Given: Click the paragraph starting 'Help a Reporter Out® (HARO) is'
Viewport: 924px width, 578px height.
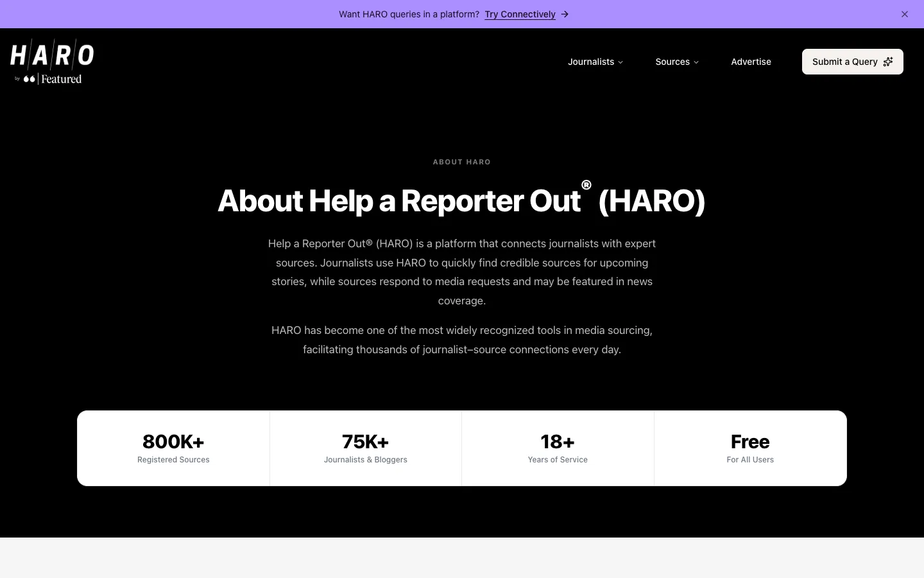Looking at the screenshot, I should click(x=462, y=272).
